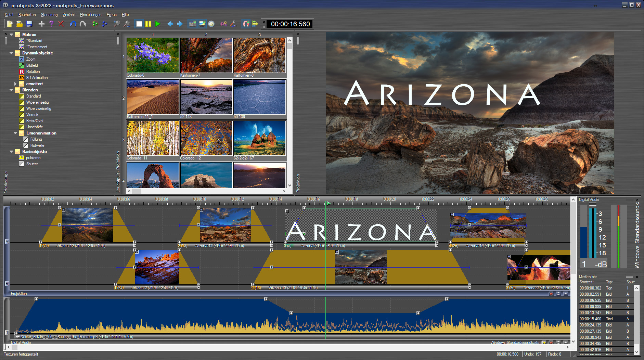Screen dimensions: 644x360
Task: Click the red X delete icon
Action: point(61,24)
